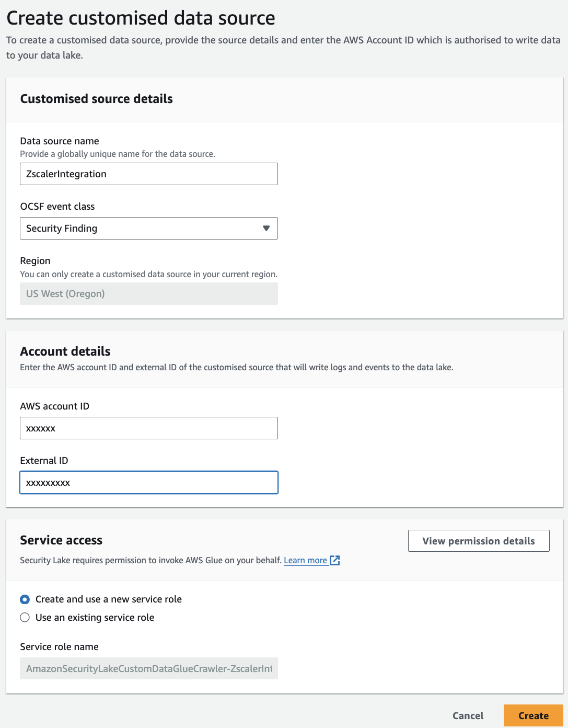Select the Service role name field
Image resolution: width=568 pixels, height=728 pixels.
point(148,668)
